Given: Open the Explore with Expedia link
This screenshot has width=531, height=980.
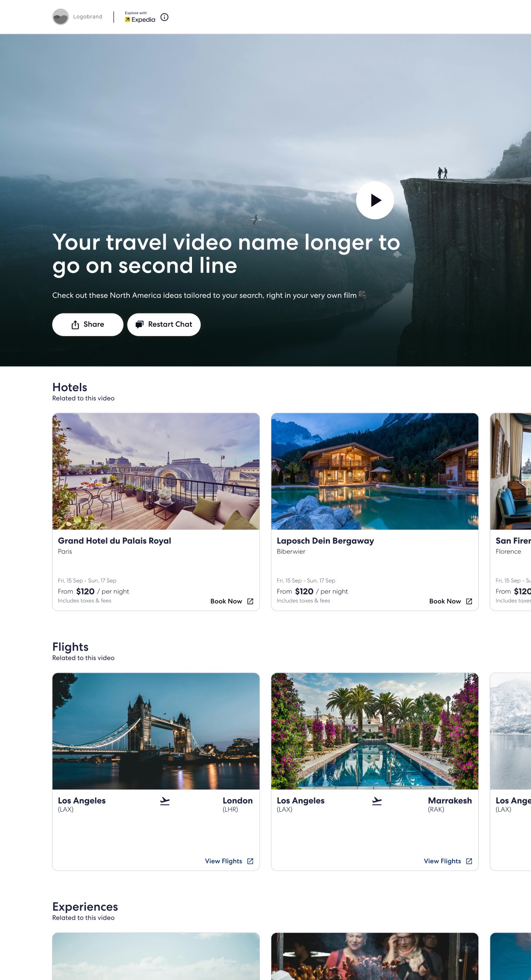Looking at the screenshot, I should tap(140, 17).
